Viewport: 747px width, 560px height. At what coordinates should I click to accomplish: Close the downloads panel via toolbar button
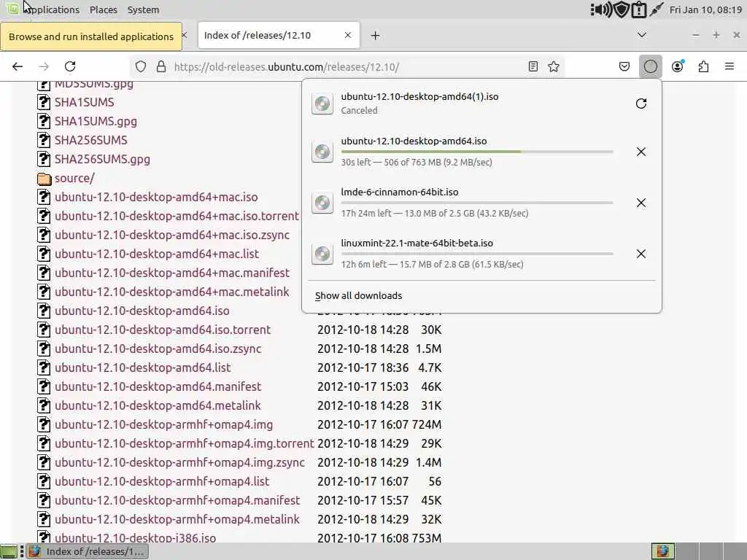pyautogui.click(x=650, y=66)
